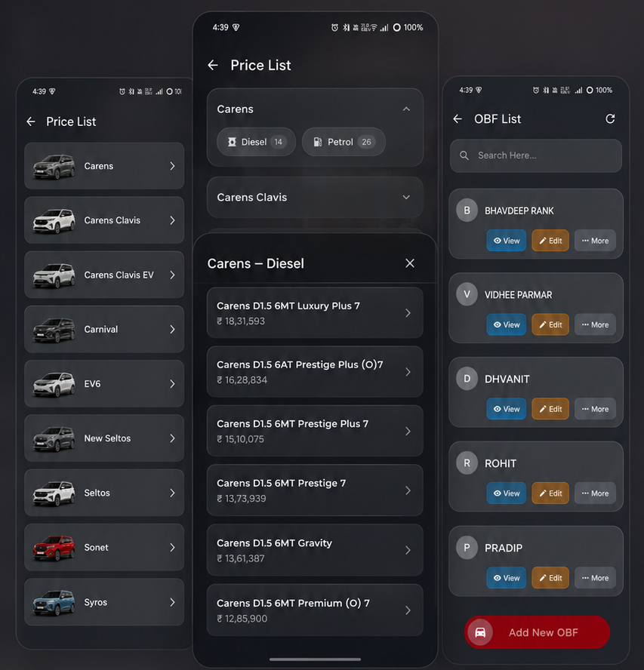Click Add New OBF button label
This screenshot has height=670, width=644.
[543, 632]
